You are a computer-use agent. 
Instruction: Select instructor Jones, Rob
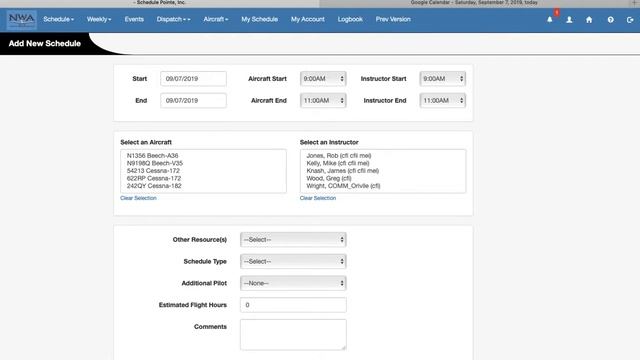[x=339, y=156]
